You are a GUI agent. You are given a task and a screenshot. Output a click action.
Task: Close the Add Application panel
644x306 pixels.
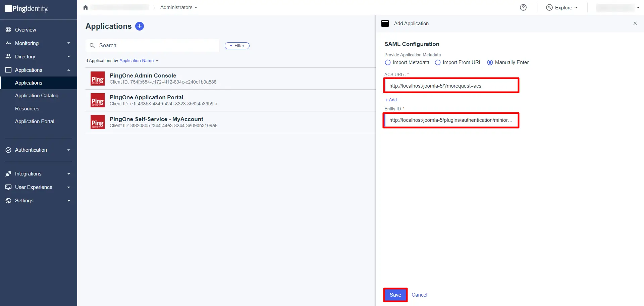(x=635, y=23)
